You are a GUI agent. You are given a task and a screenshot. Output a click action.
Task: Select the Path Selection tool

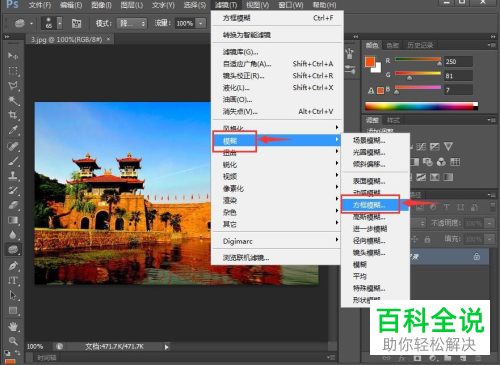pos(13,295)
